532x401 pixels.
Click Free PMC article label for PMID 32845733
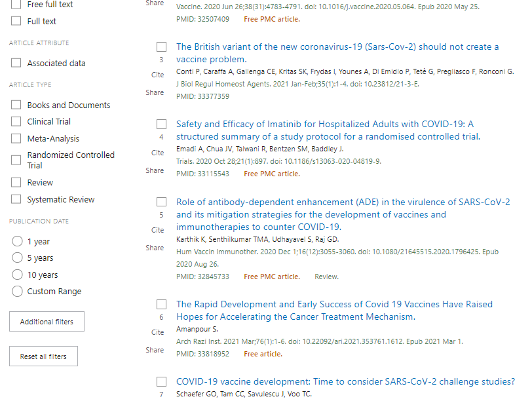(272, 277)
